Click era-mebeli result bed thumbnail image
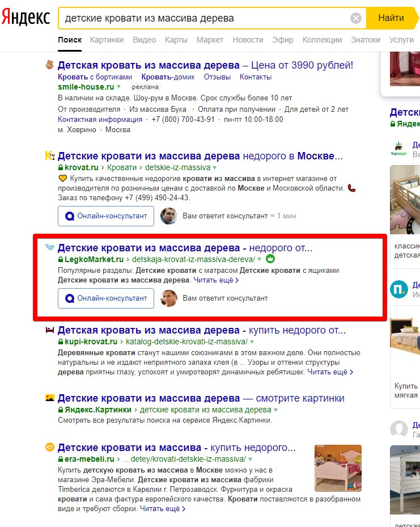The image size is (420, 527). 338,468
